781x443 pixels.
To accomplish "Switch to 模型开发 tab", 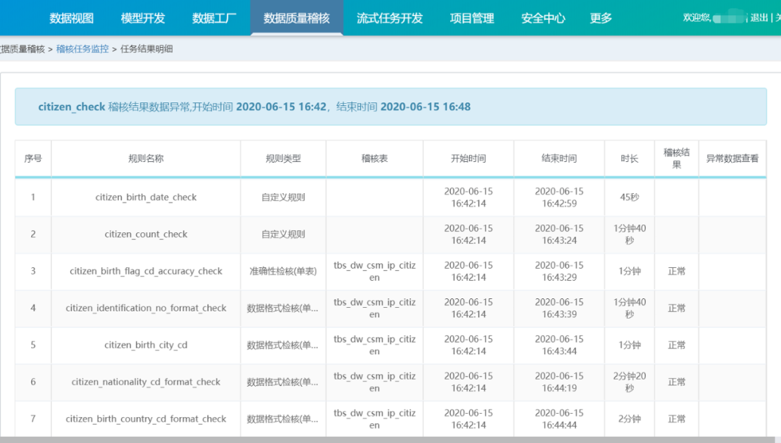I will (143, 18).
